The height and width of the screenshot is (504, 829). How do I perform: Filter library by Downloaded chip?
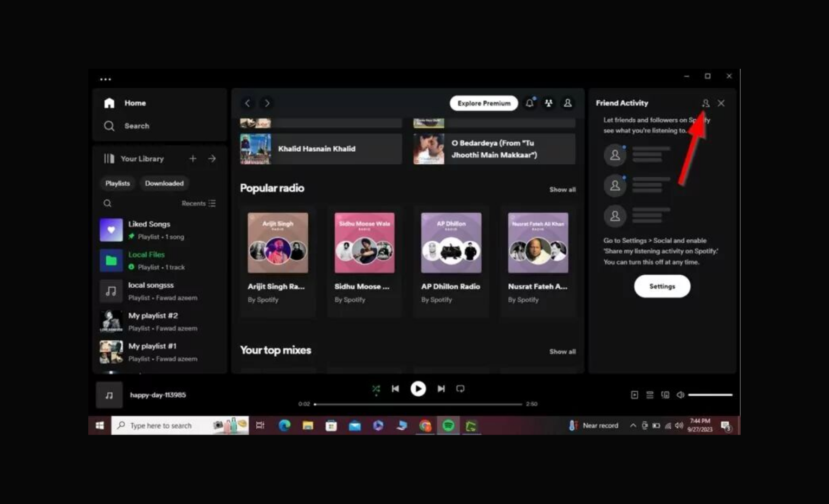coord(164,183)
